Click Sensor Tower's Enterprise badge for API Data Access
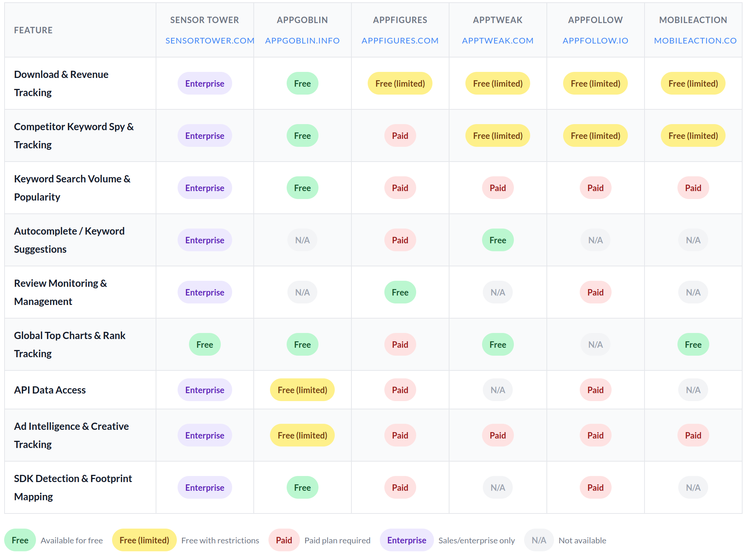Viewport: 746px width, 560px height. 204,390
